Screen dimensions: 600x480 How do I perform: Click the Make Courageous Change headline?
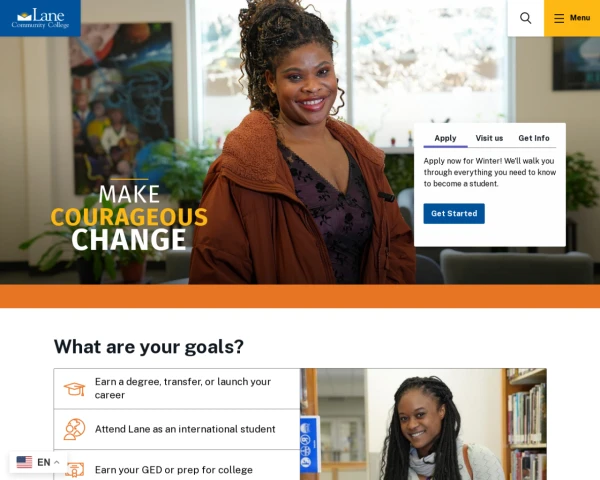pos(129,217)
